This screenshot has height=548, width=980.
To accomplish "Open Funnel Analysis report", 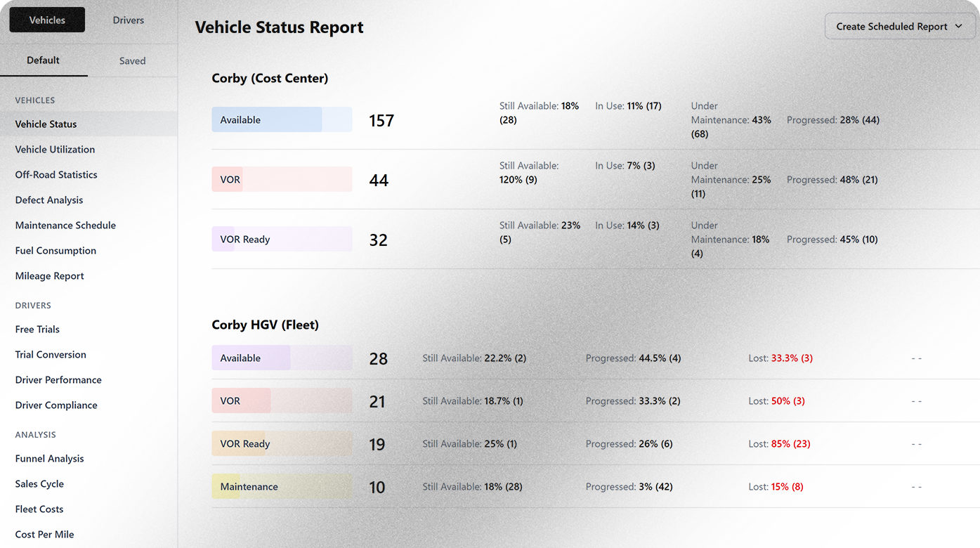I will coord(49,459).
